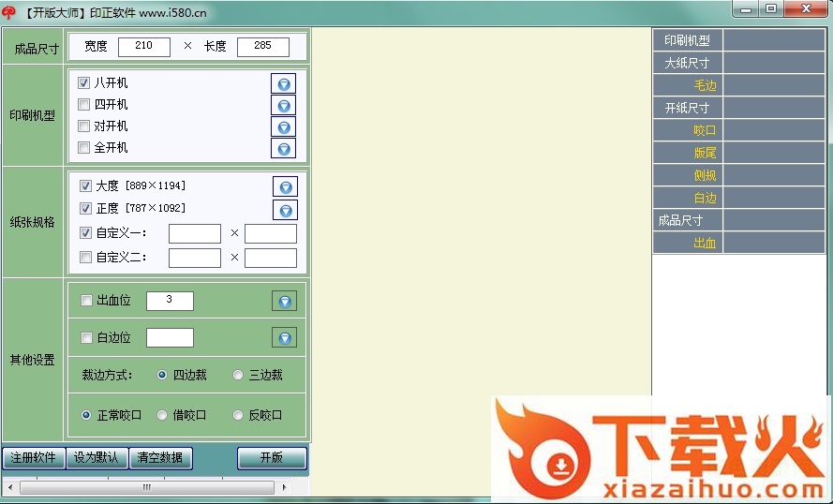Select the 借咬口 radio option
The height and width of the screenshot is (504, 833).
click(162, 415)
